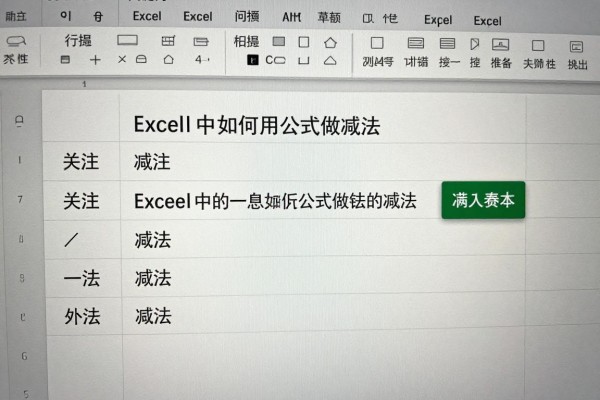This screenshot has width=600, height=400.
Task: Open the Excel tab after the Expel tab
Action: pyautogui.click(x=487, y=21)
